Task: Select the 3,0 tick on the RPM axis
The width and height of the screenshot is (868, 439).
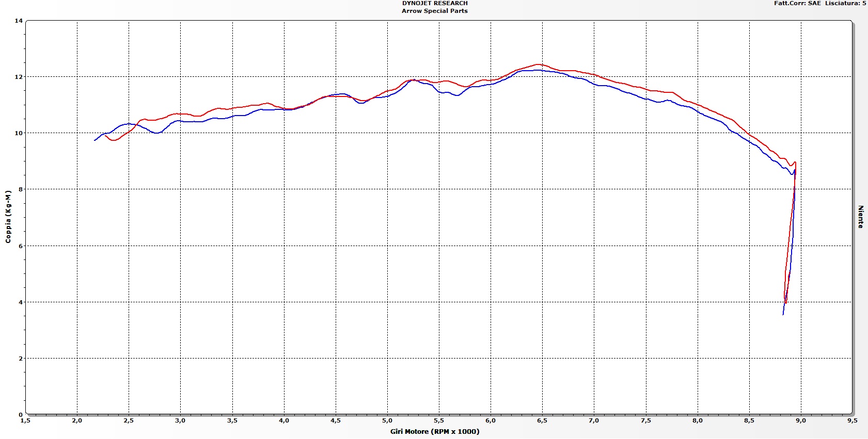Action: click(x=180, y=420)
